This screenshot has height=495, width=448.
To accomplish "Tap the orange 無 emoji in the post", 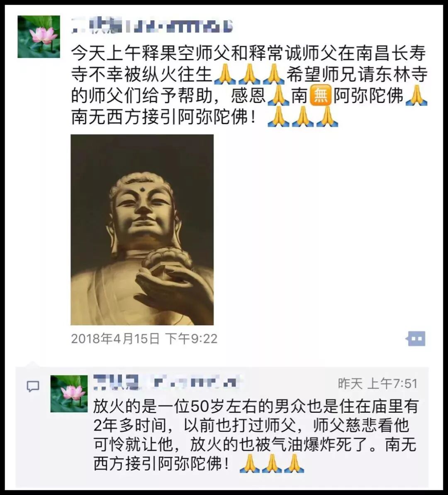I will pos(320,96).
